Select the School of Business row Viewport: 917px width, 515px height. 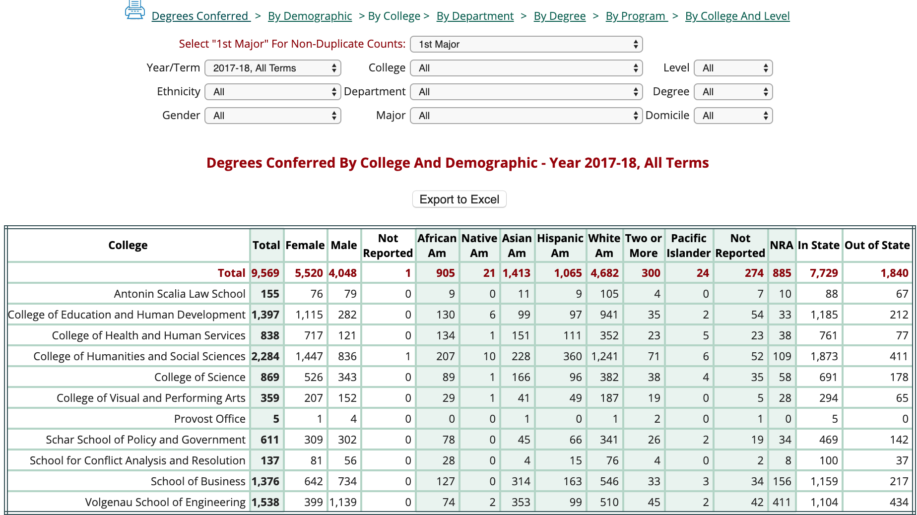pos(460,482)
